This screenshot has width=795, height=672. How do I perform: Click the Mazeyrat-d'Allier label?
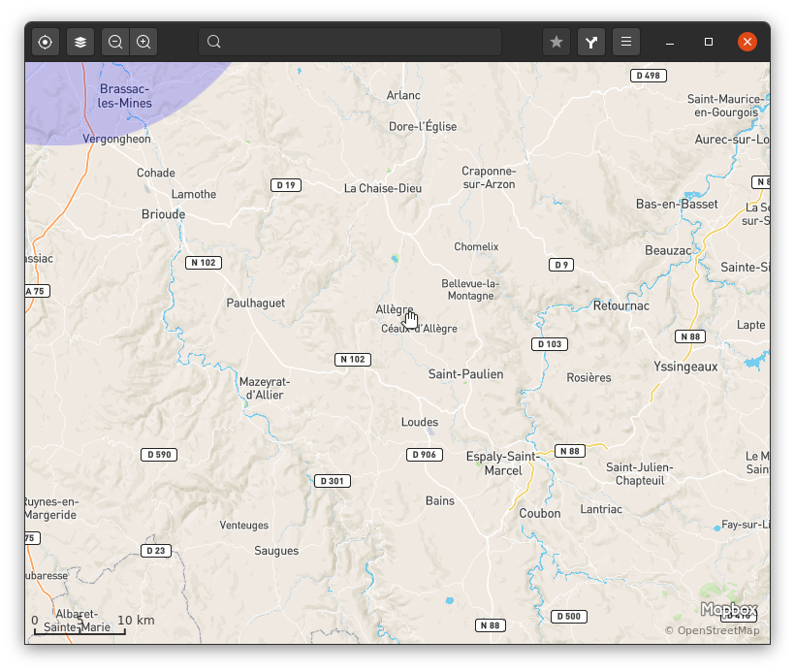265,389
